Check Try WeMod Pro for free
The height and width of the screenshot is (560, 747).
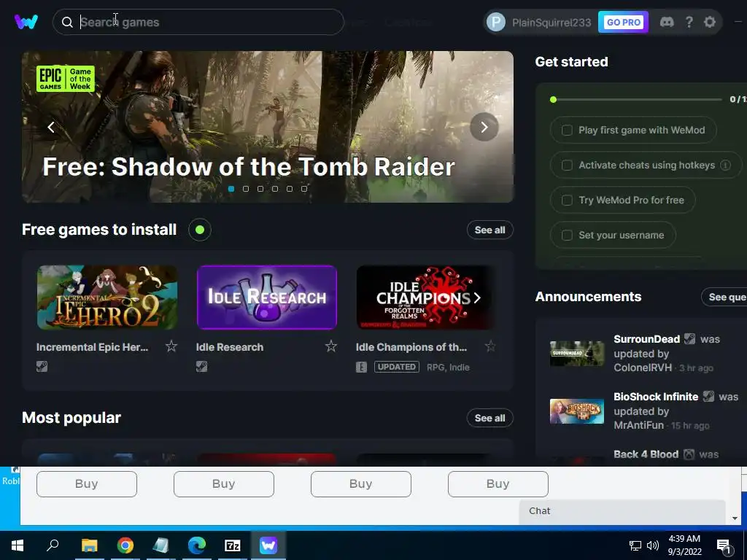click(x=567, y=200)
